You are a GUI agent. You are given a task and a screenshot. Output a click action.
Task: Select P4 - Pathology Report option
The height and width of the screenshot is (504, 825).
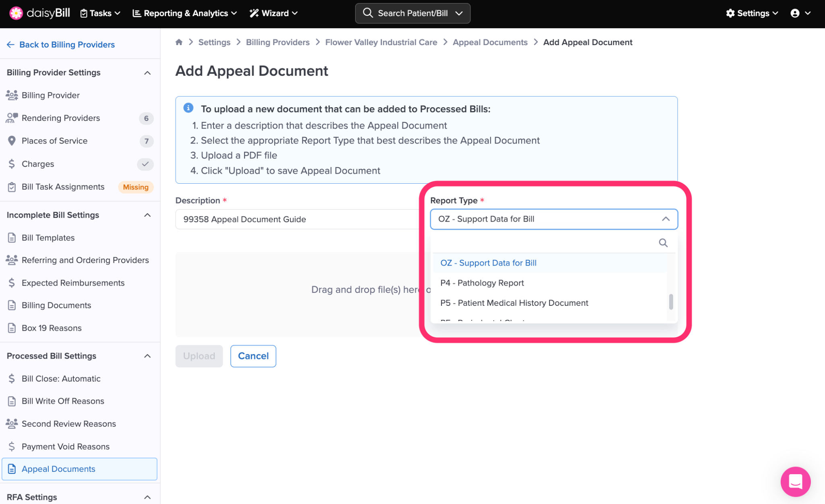click(x=482, y=283)
